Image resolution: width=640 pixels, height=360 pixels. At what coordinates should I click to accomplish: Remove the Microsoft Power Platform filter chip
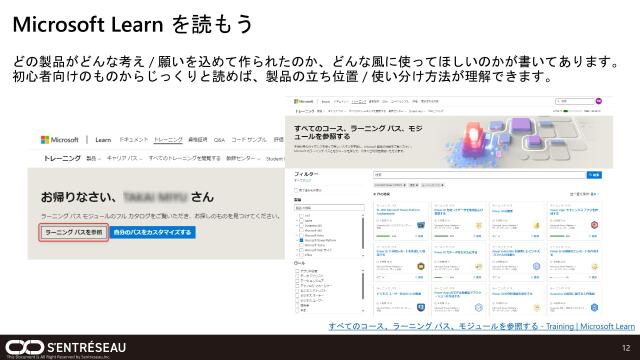coord(404,185)
